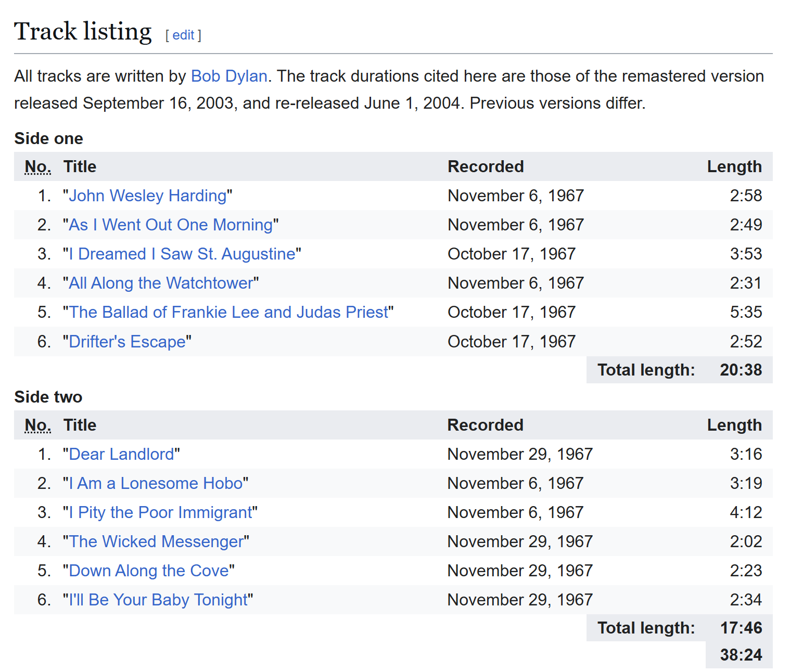
Task: Click the recorded date for "John Wesley Harding"
Action: pos(516,196)
